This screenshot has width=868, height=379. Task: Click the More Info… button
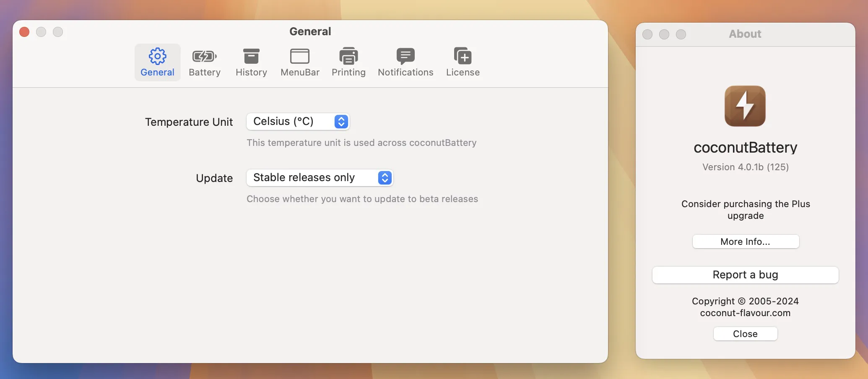point(746,241)
